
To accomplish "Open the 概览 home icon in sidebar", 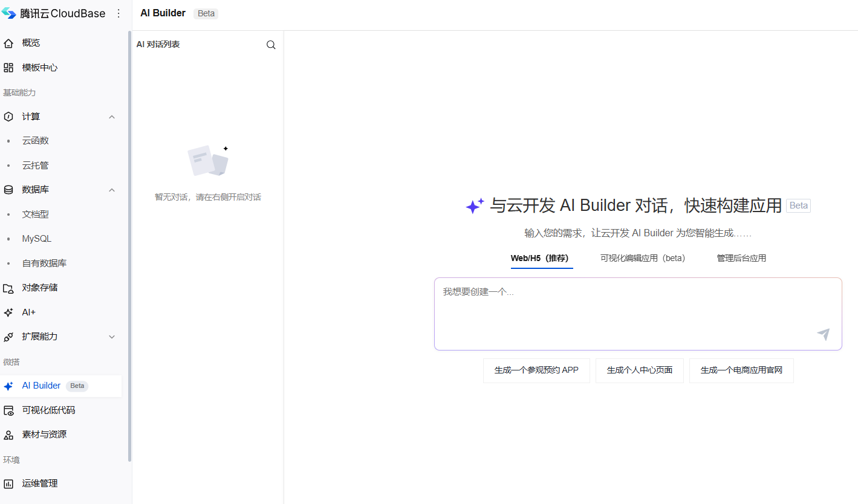I will [x=8, y=42].
